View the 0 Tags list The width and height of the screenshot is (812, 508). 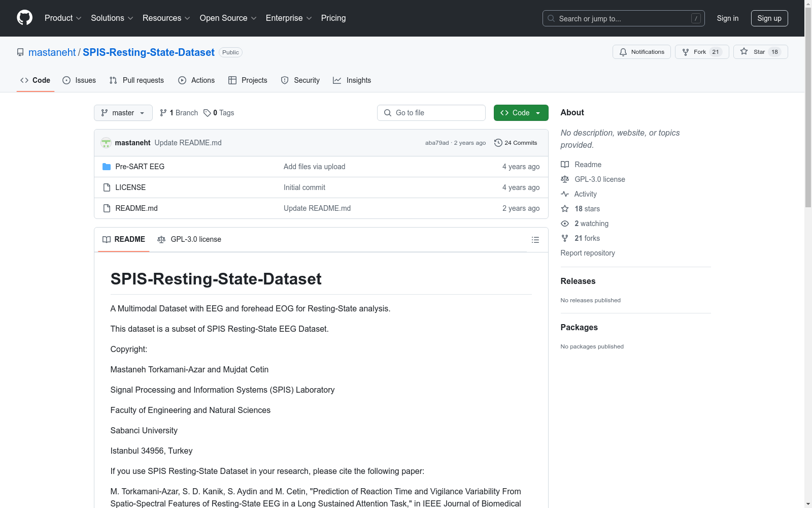coord(219,113)
